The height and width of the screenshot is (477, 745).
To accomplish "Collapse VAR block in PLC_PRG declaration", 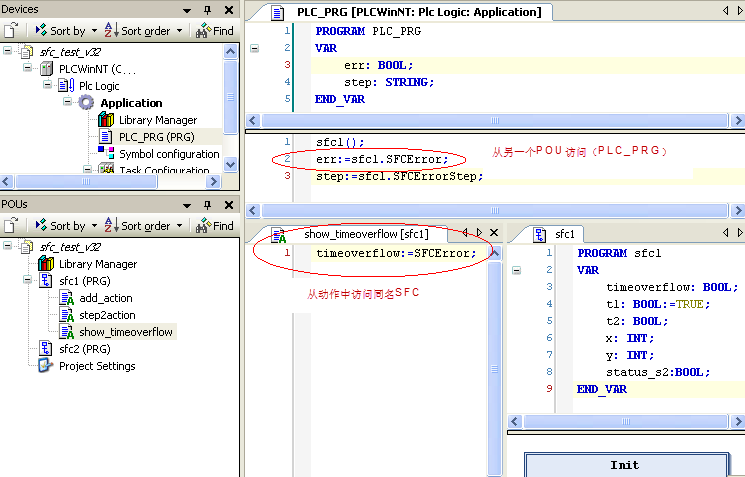I will [255, 48].
